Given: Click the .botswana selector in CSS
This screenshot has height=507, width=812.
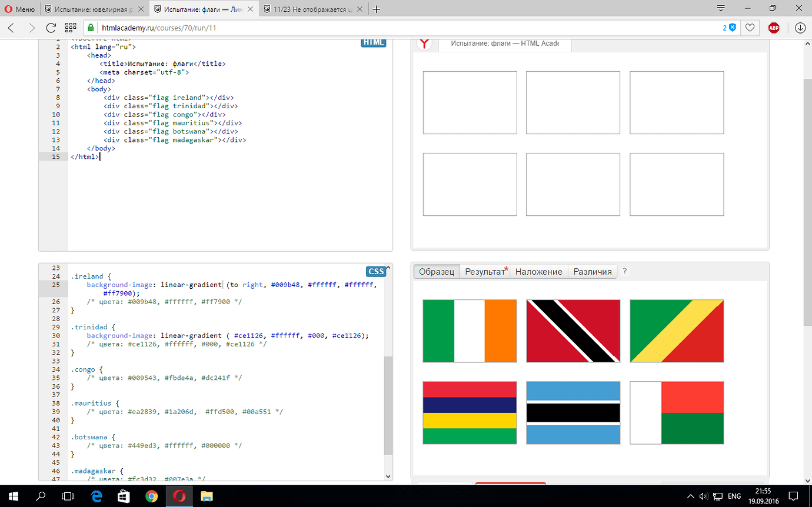Looking at the screenshot, I should click(89, 438).
